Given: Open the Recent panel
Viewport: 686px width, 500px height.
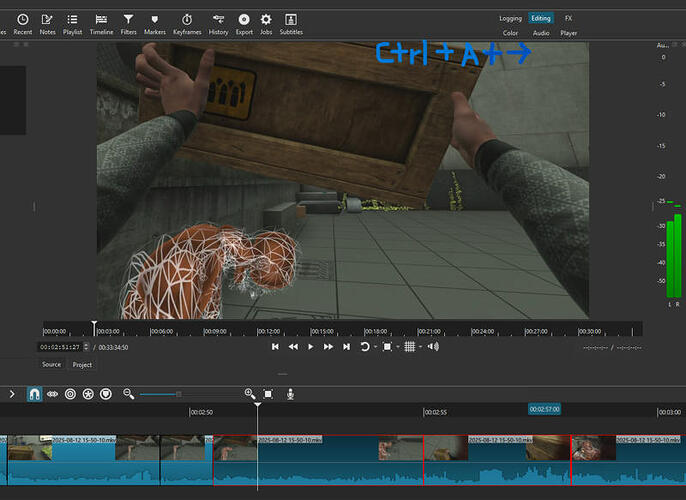Looking at the screenshot, I should click(22, 24).
